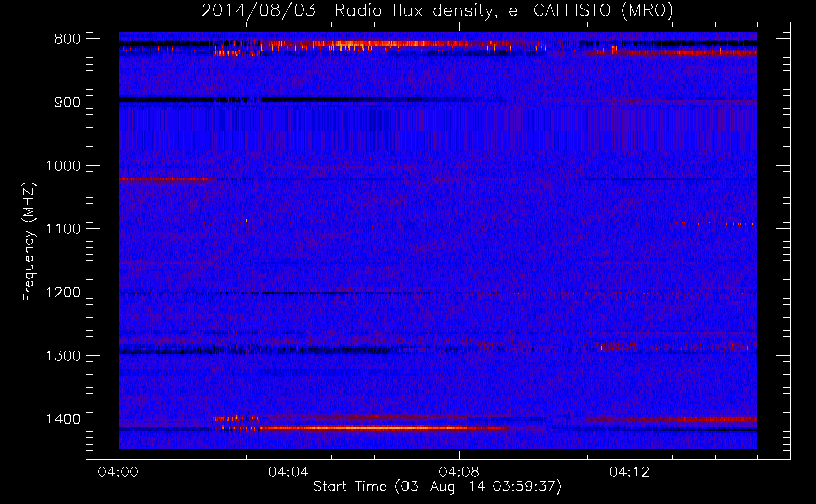Viewport: 816px width, 504px height.
Task: Click the 04:08 time tick label
Action: tap(459, 472)
